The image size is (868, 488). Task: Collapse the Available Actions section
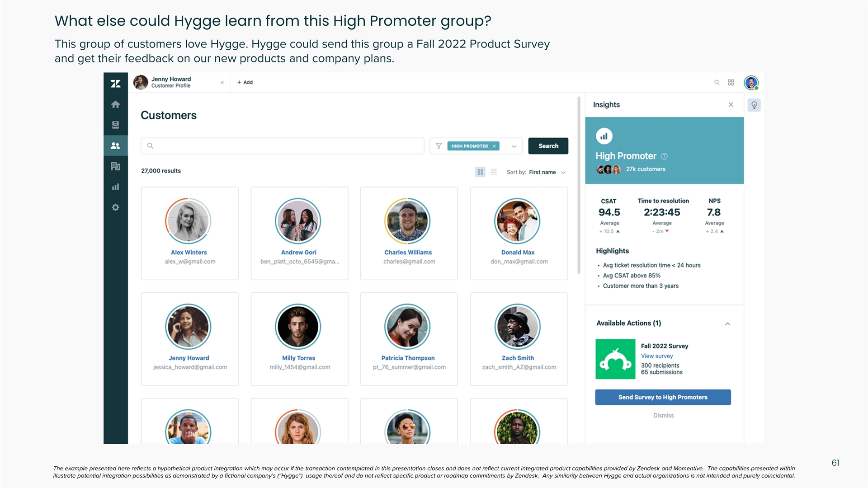pos(727,324)
